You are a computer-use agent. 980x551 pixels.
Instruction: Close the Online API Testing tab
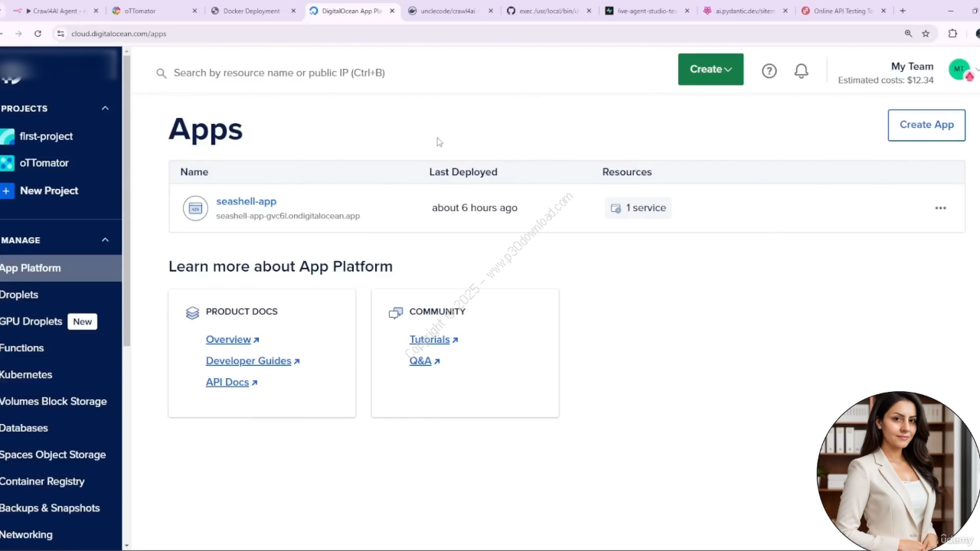884,11
